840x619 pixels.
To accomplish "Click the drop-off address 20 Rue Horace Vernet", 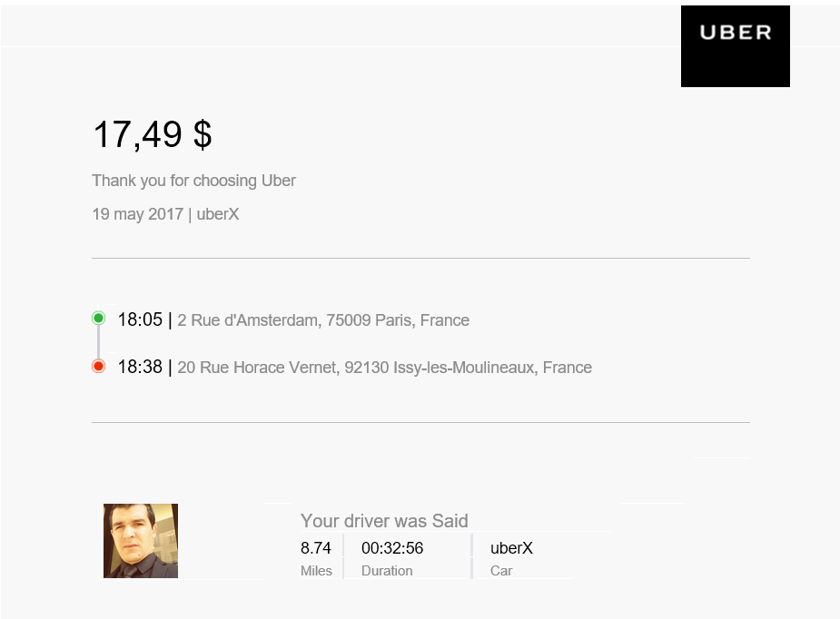I will (x=385, y=368).
